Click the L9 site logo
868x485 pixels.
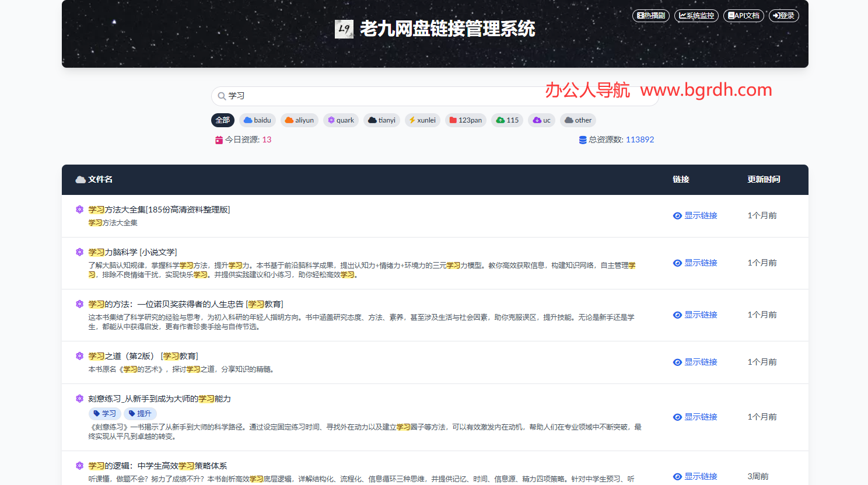pyautogui.click(x=344, y=27)
